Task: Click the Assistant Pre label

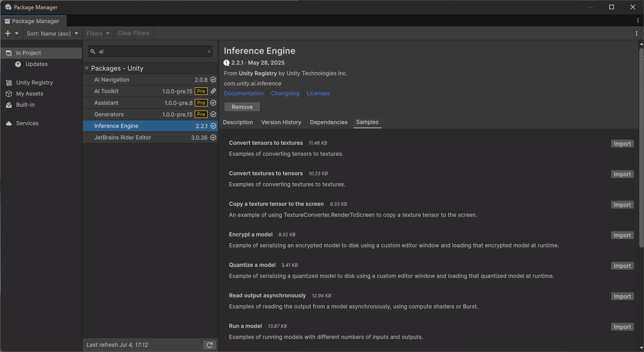Action: pos(201,103)
